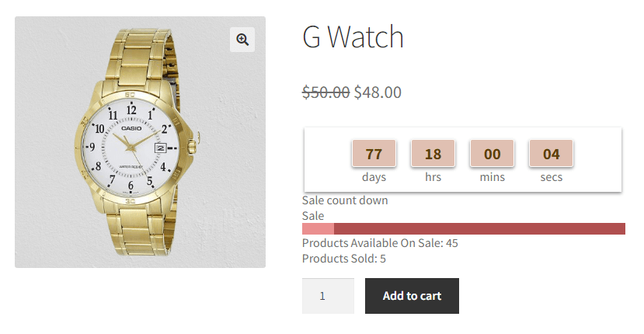Click the "Products Sold: 5" text
The image size is (644, 334).
pyautogui.click(x=344, y=259)
